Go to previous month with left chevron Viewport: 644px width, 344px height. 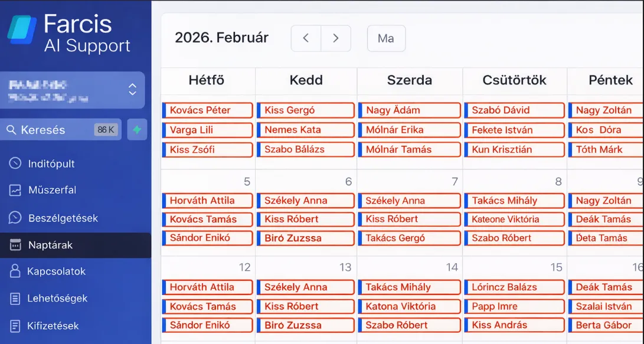point(306,38)
